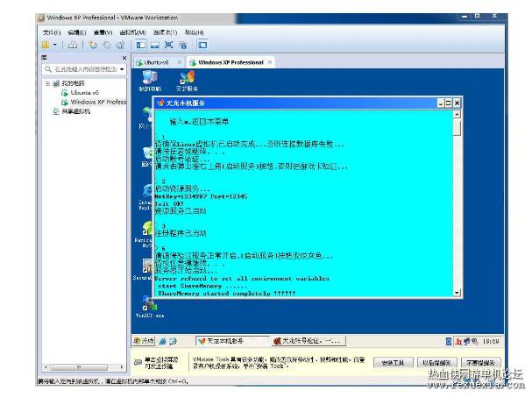The image size is (532, 398).
Task: Click the guest taskbar clock 18:58
Action: coord(491,341)
